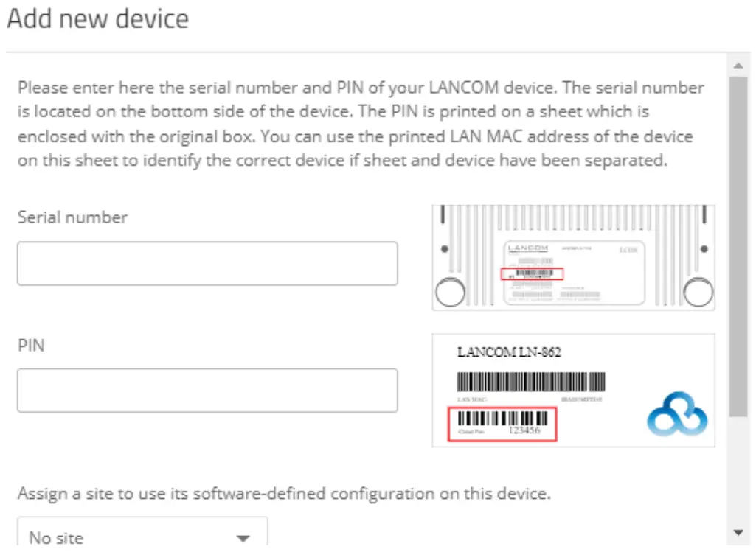
Task: Click the red-outlined serial number barcode
Action: point(531,273)
